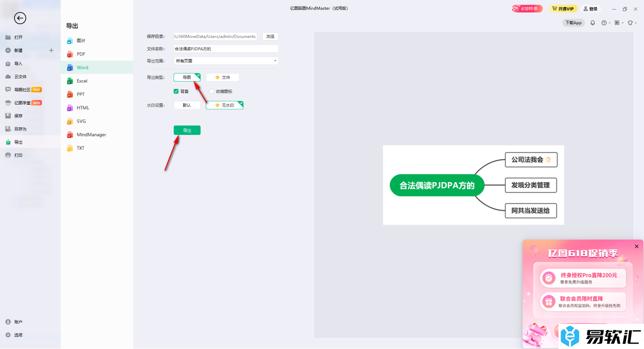Open 导入 from the sidebar
644x349 pixels.
pos(30,63)
